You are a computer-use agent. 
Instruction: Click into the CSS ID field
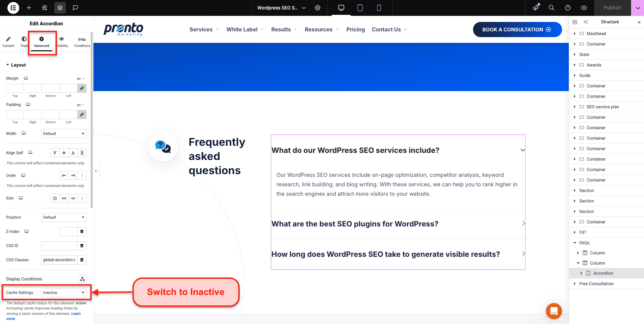[59, 246]
